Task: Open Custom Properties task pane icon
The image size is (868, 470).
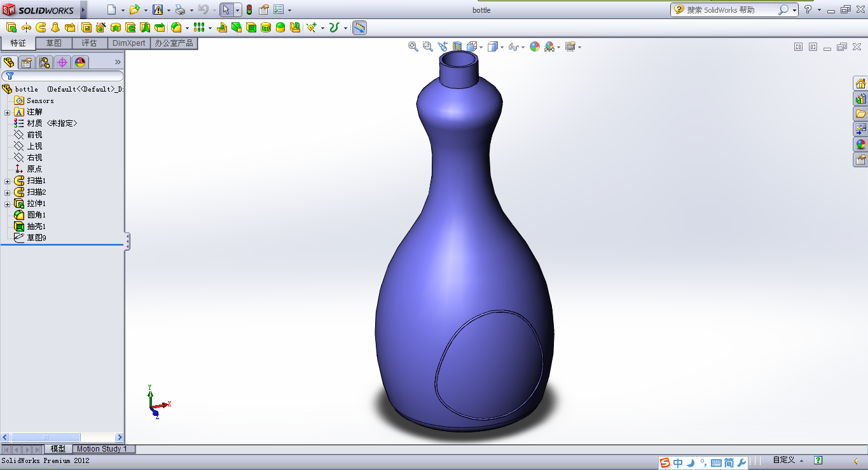Action: (x=860, y=160)
